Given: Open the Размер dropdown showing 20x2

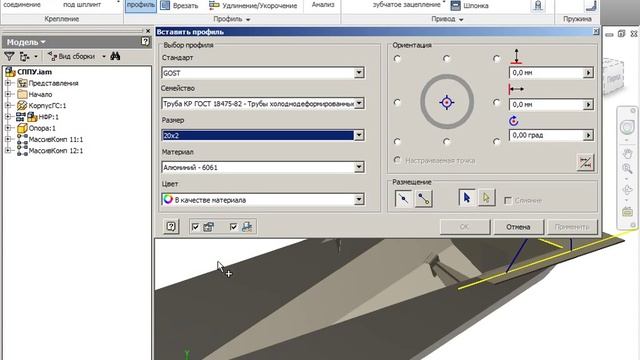Looking at the screenshot, I should 263,135.
